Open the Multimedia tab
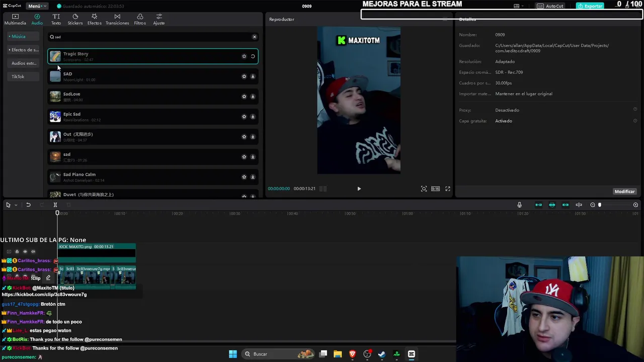Screen dimensions: 644x362 pyautogui.click(x=15, y=19)
